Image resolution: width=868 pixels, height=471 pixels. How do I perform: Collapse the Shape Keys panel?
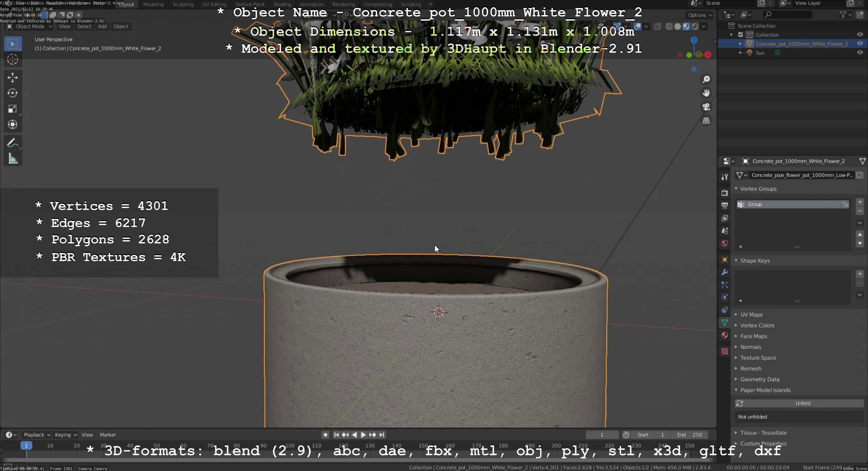click(x=736, y=260)
